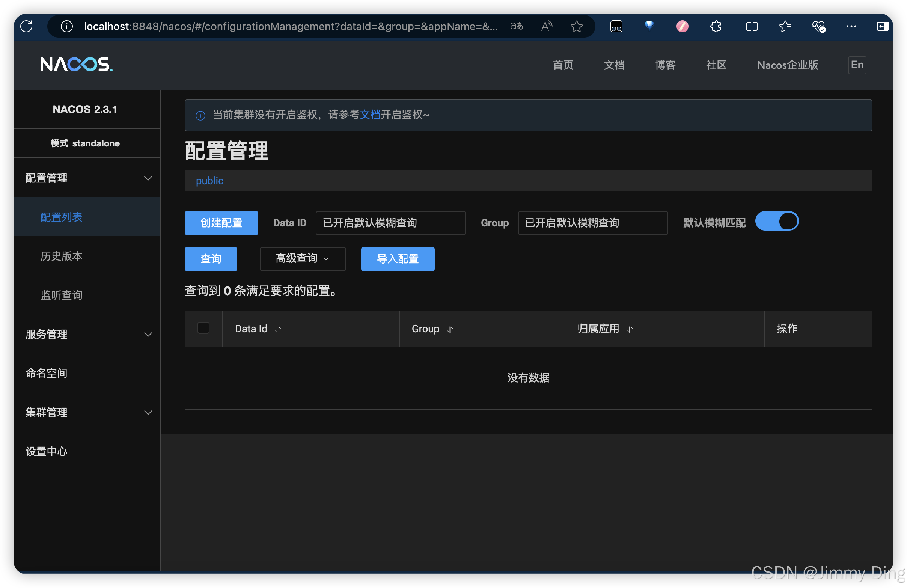Image resolution: width=907 pixels, height=588 pixels.
Task: Toggle split screen view icon
Action: [752, 26]
